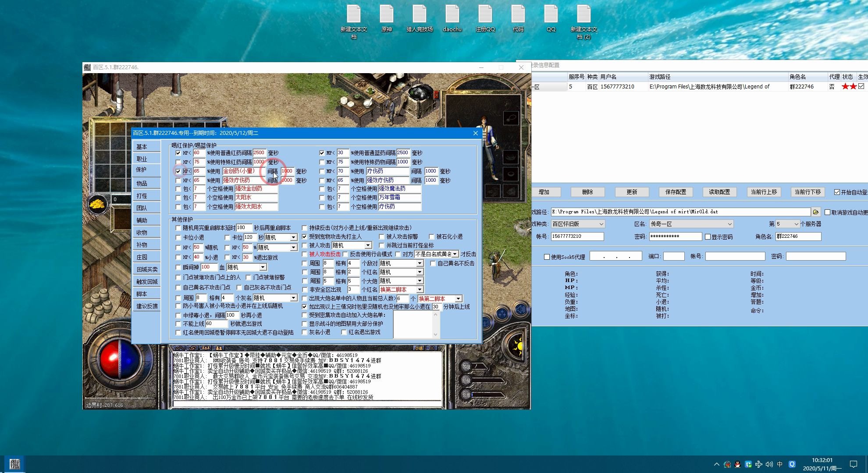Expand the 传奇一区 zone dropdown
Viewport: 868px width, 473px height.
pos(691,224)
